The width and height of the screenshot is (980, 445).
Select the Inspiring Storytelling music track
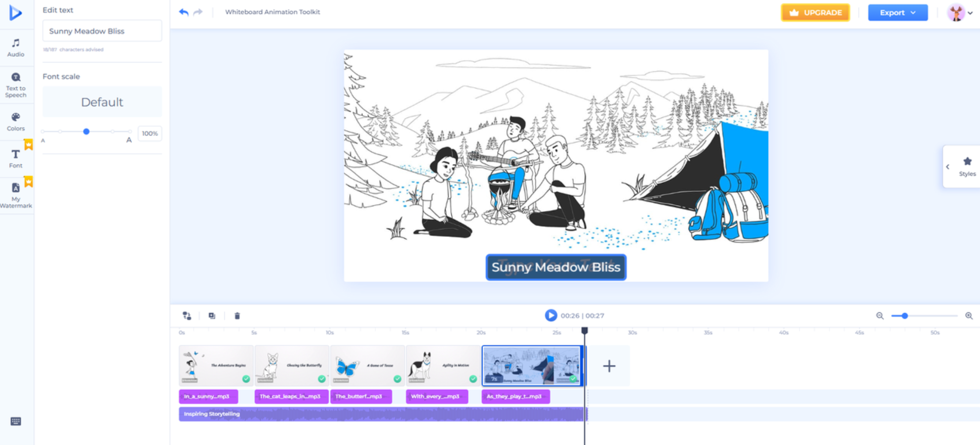point(383,414)
